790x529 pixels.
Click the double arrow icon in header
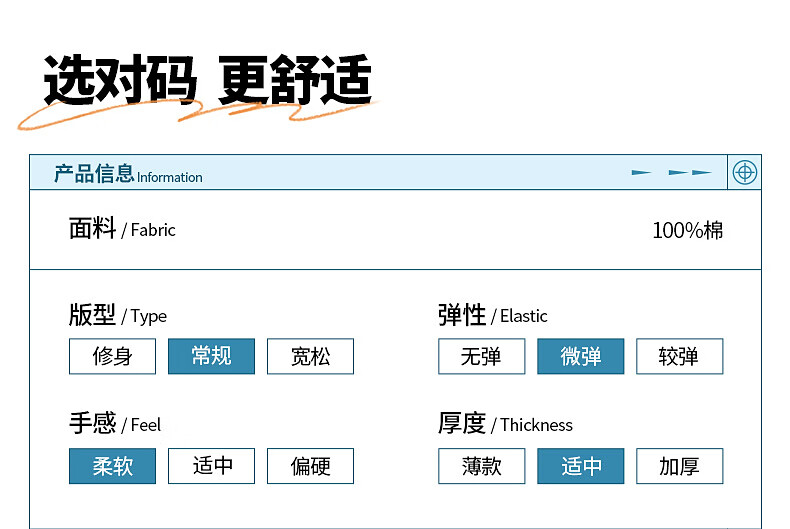690,172
